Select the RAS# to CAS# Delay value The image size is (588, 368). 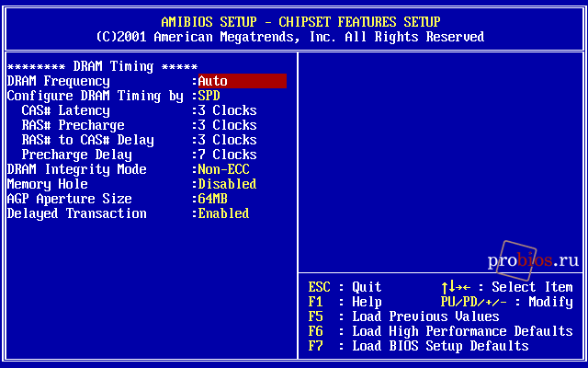[x=227, y=140]
